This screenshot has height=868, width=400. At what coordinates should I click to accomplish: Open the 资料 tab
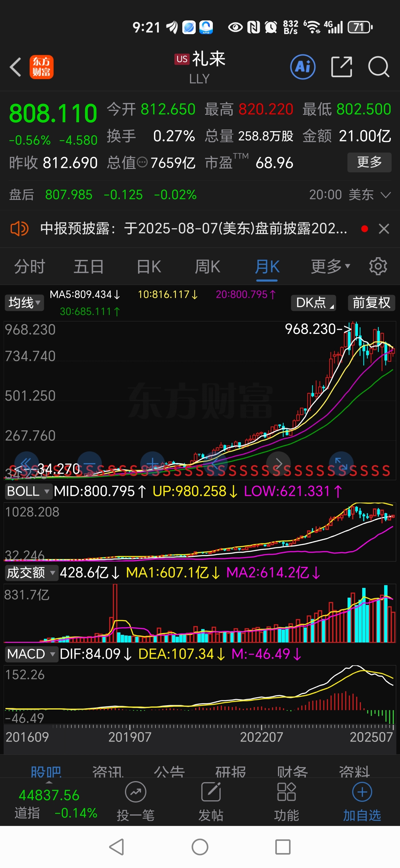(354, 771)
